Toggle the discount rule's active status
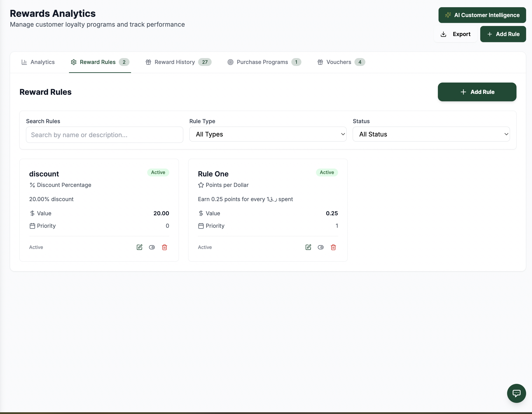The image size is (532, 414). pos(152,247)
